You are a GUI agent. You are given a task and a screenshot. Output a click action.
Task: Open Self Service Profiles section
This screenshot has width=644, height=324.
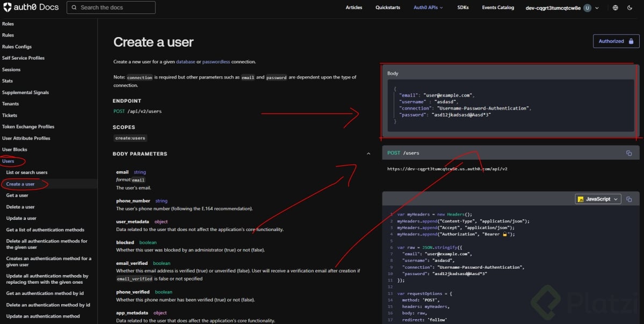point(23,58)
